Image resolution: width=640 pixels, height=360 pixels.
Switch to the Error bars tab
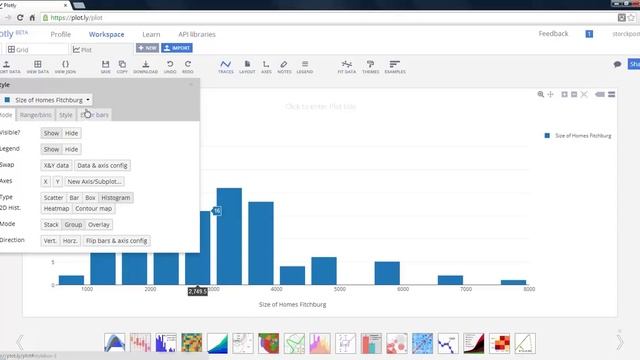click(94, 115)
